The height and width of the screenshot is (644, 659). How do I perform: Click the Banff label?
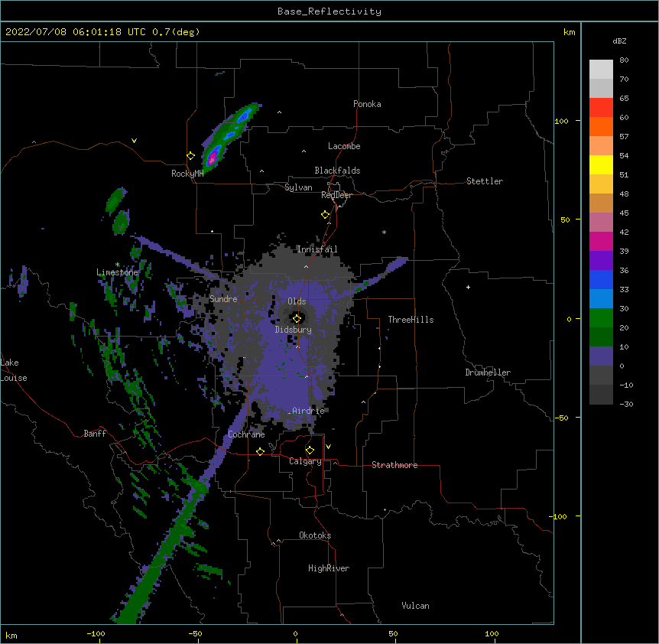click(x=95, y=434)
